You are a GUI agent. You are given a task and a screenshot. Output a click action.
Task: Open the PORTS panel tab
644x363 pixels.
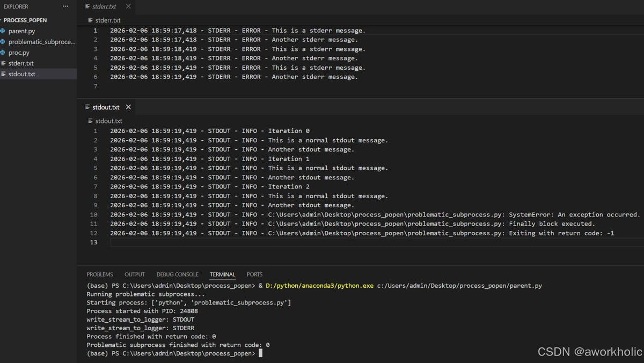coord(254,274)
